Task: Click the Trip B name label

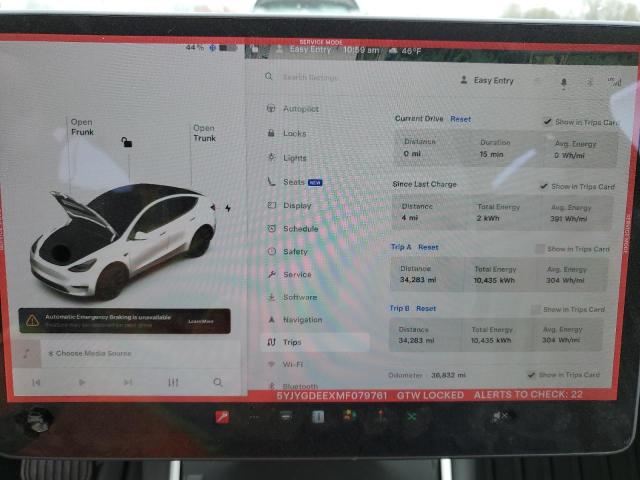Action: point(400,308)
